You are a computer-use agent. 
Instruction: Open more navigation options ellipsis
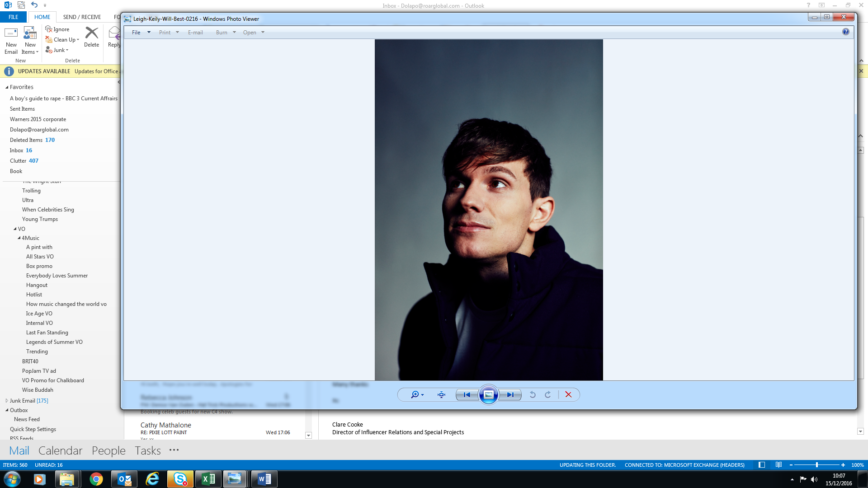(174, 450)
